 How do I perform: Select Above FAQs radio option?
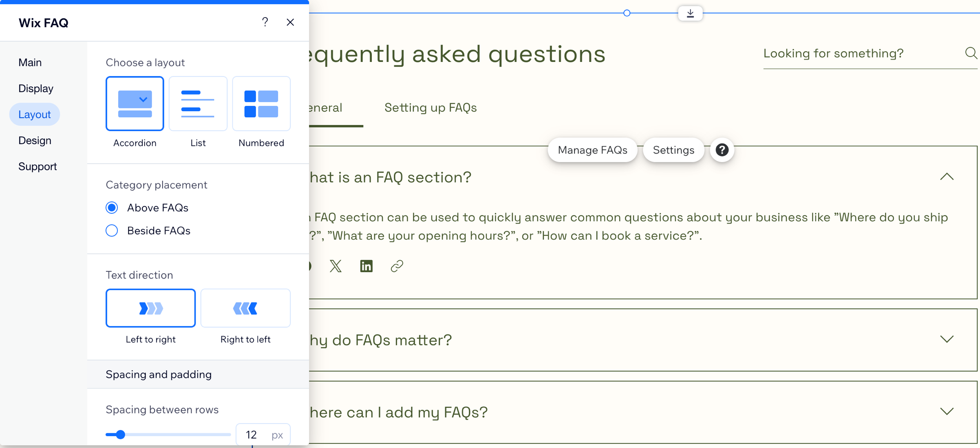click(x=112, y=208)
